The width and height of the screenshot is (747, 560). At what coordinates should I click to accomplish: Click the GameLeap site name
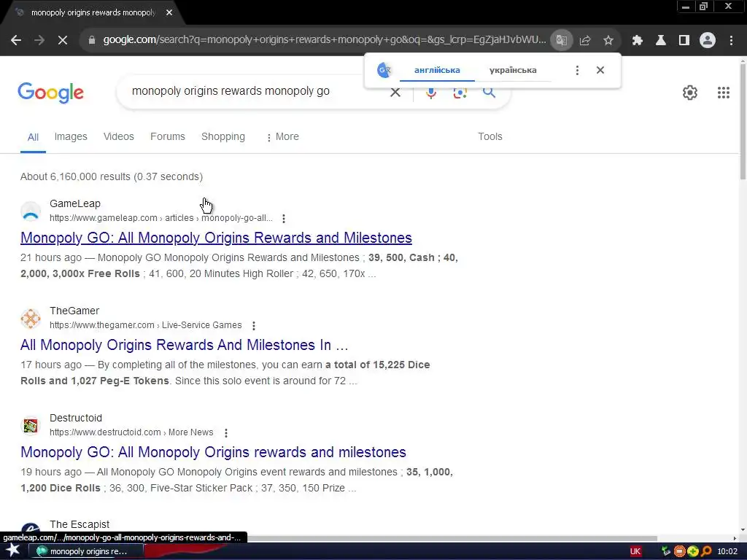click(x=75, y=204)
